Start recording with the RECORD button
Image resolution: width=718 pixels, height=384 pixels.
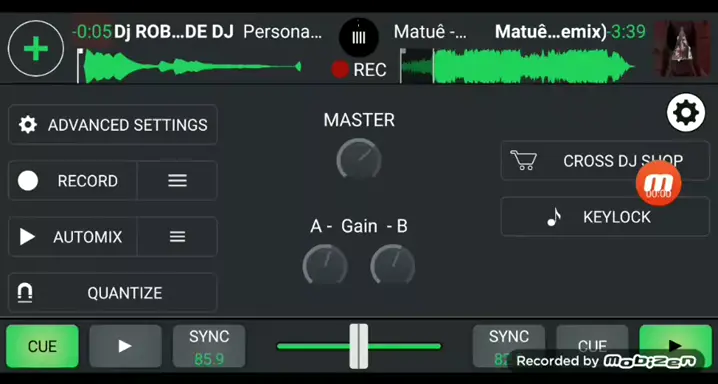pyautogui.click(x=72, y=181)
